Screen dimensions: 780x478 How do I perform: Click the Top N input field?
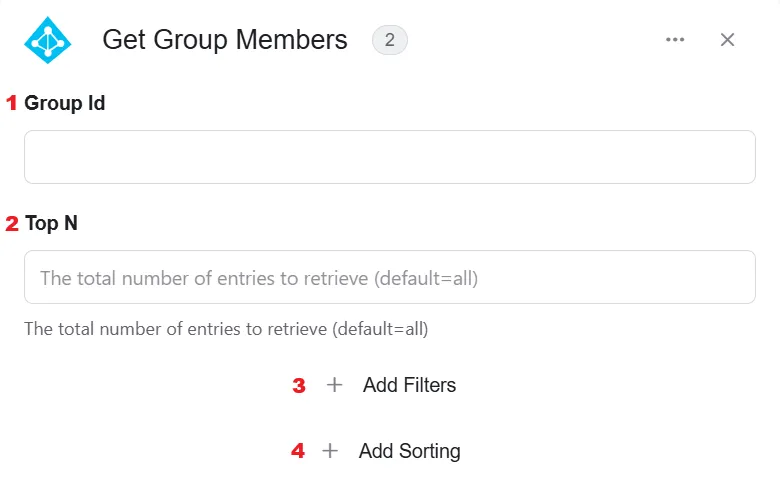click(390, 277)
